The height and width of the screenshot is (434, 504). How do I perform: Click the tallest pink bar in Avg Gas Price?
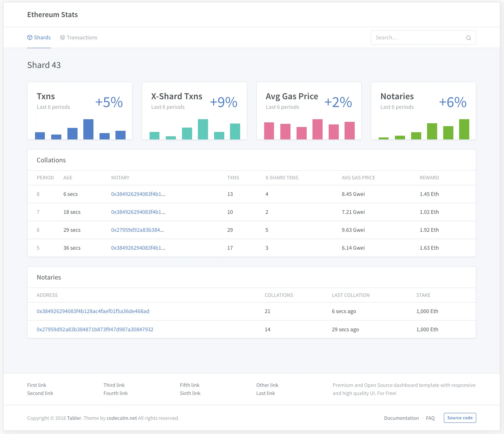tap(317, 129)
